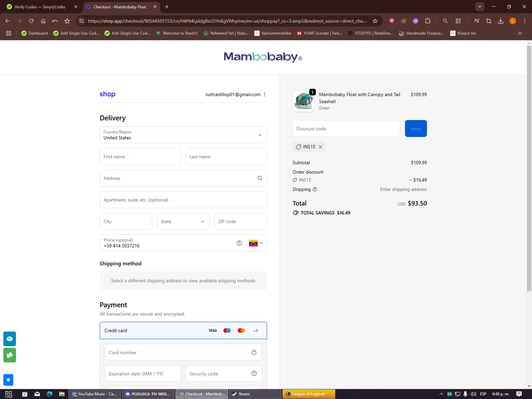Open the extensions puzzle icon
This screenshot has height=399, width=532.
pos(428,21)
